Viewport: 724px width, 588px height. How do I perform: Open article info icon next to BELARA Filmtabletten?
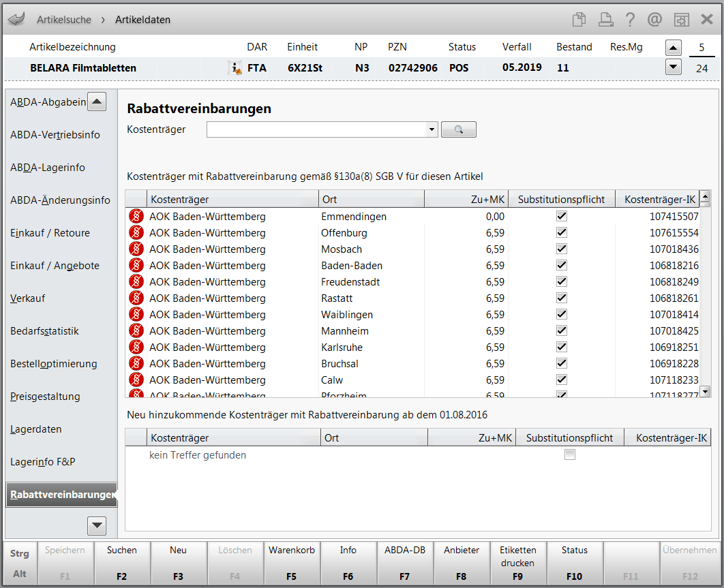coord(235,68)
